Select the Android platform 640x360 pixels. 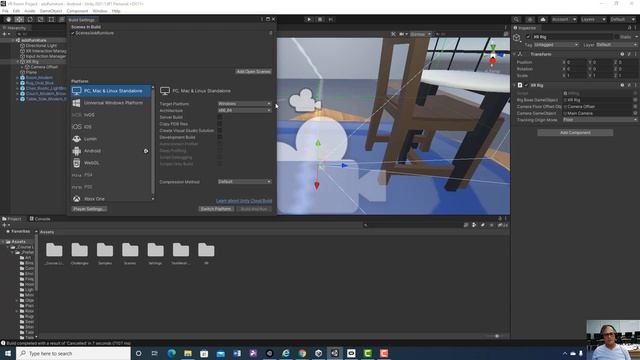[x=111, y=151]
